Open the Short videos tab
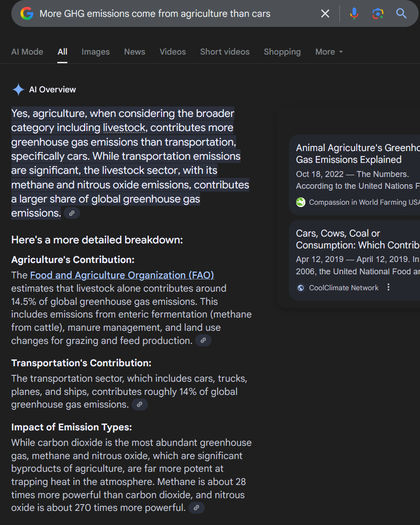This screenshot has width=420, height=525. [225, 51]
